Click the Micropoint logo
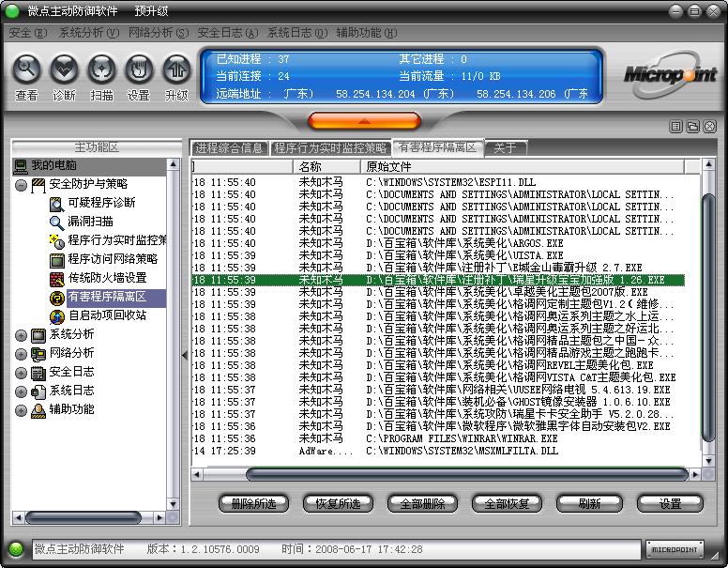 (670, 75)
